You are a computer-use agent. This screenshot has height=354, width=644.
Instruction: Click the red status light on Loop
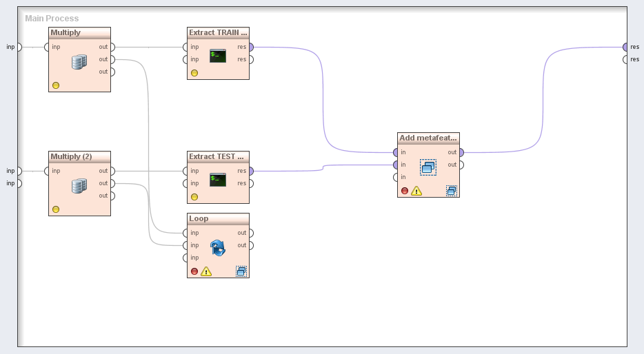(194, 271)
